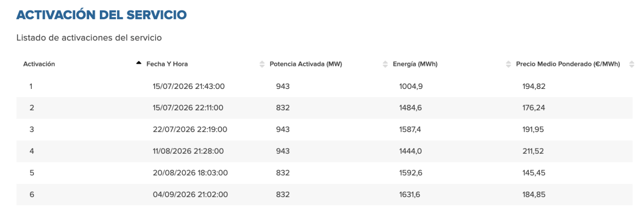The height and width of the screenshot is (217, 644).
Task: Click date 15/07/2026 22:11:00 in row 2
Action: [x=188, y=108]
